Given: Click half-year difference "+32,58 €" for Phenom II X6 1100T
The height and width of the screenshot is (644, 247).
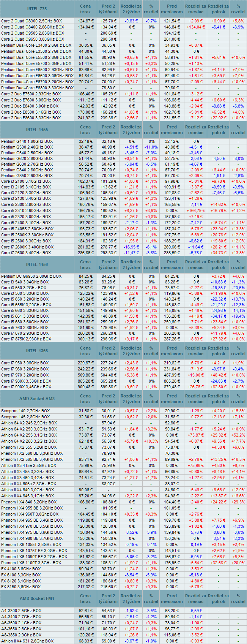Looking at the screenshot, I should [219, 563].
